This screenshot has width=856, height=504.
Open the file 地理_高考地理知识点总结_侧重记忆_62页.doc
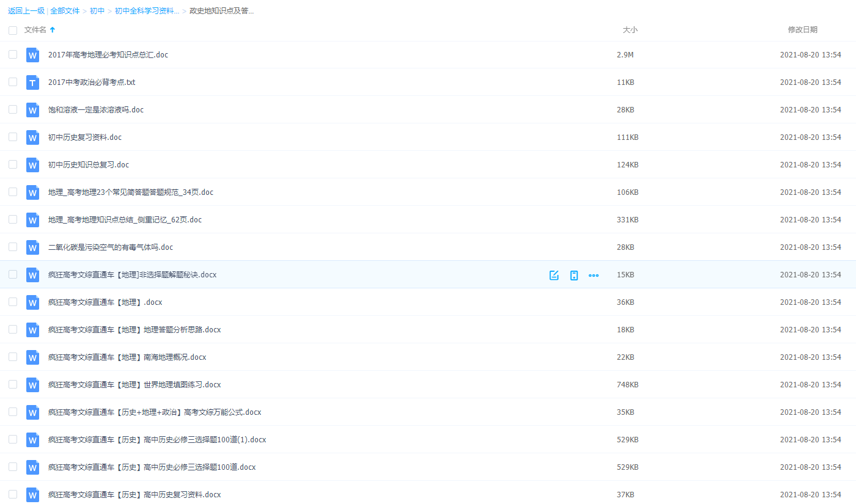[x=125, y=220]
